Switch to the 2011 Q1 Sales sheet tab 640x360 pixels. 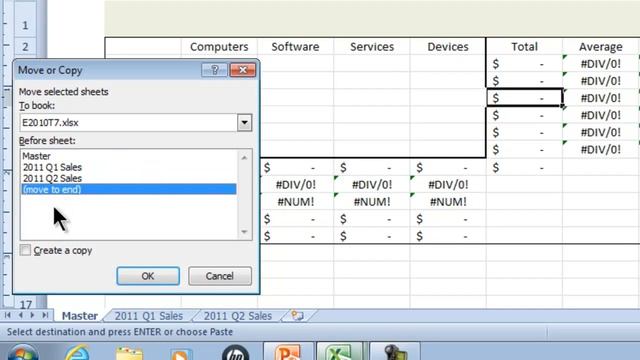point(149,316)
